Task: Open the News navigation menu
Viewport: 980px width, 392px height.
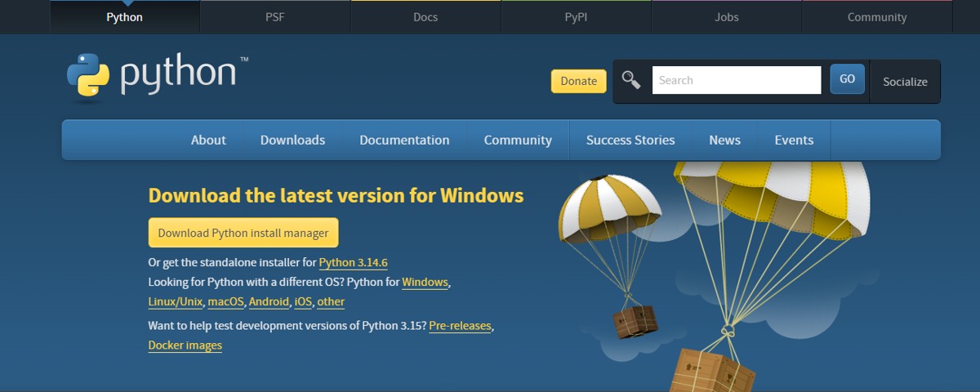Action: (x=724, y=140)
